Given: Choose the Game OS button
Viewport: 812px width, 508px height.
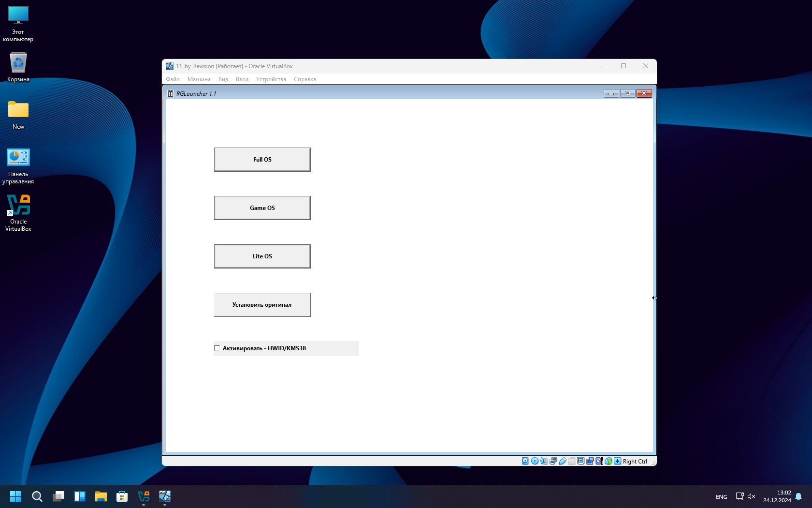Looking at the screenshot, I should point(262,208).
